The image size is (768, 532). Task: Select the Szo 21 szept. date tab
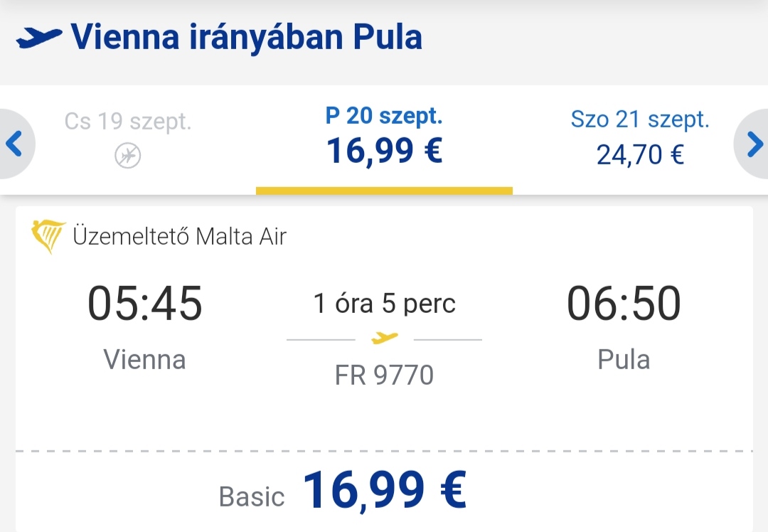pos(640,139)
